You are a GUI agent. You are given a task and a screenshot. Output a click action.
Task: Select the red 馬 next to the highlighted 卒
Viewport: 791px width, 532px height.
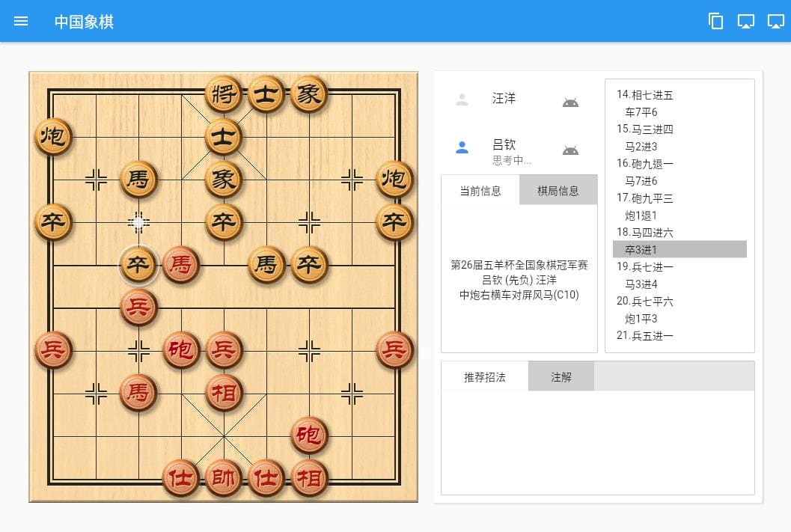pos(181,264)
